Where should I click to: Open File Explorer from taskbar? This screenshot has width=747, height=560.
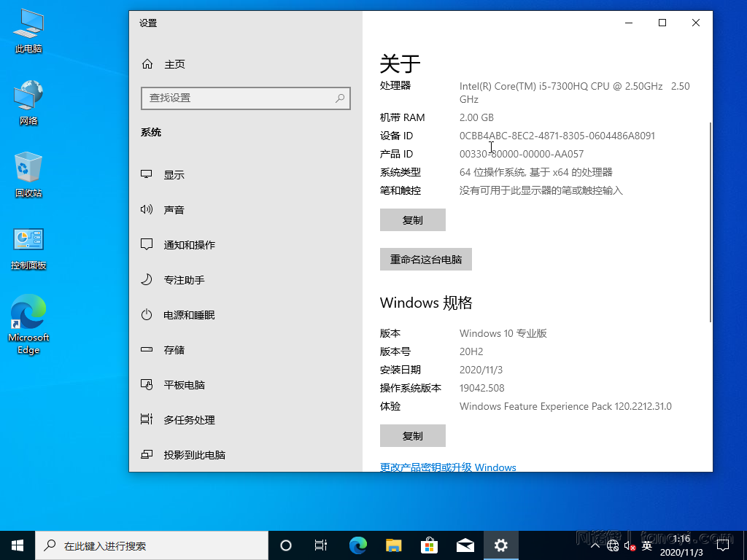coord(393,545)
